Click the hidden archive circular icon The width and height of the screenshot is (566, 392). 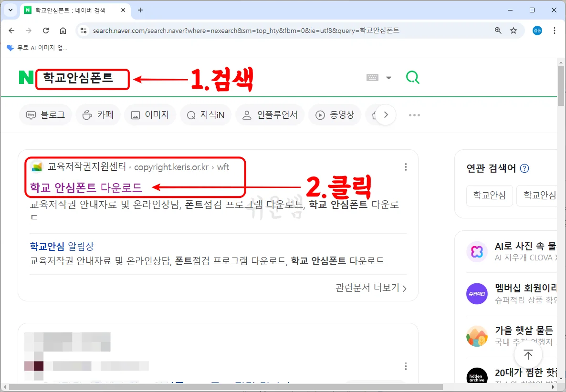pos(477,377)
